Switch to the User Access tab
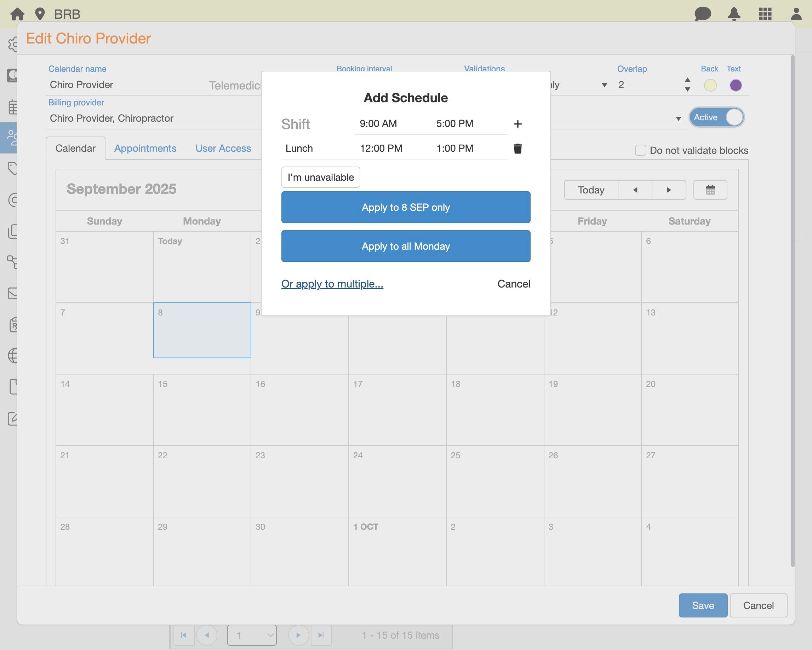 click(223, 148)
